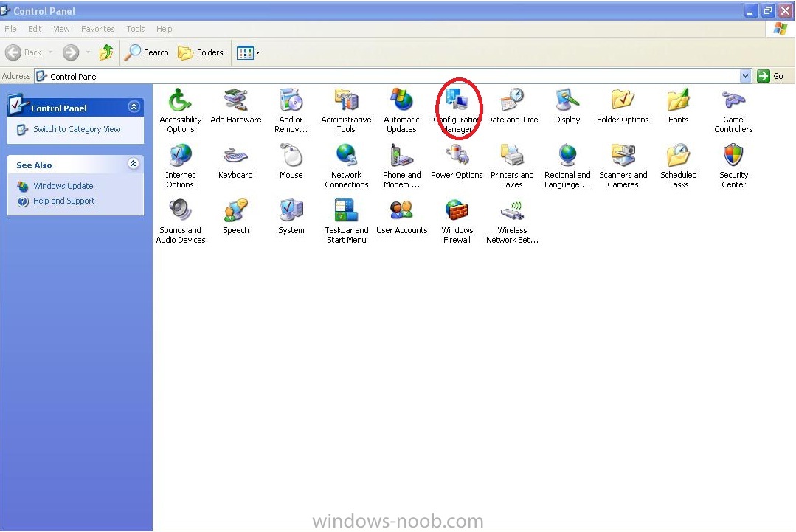Open Power Options icon

[457, 161]
